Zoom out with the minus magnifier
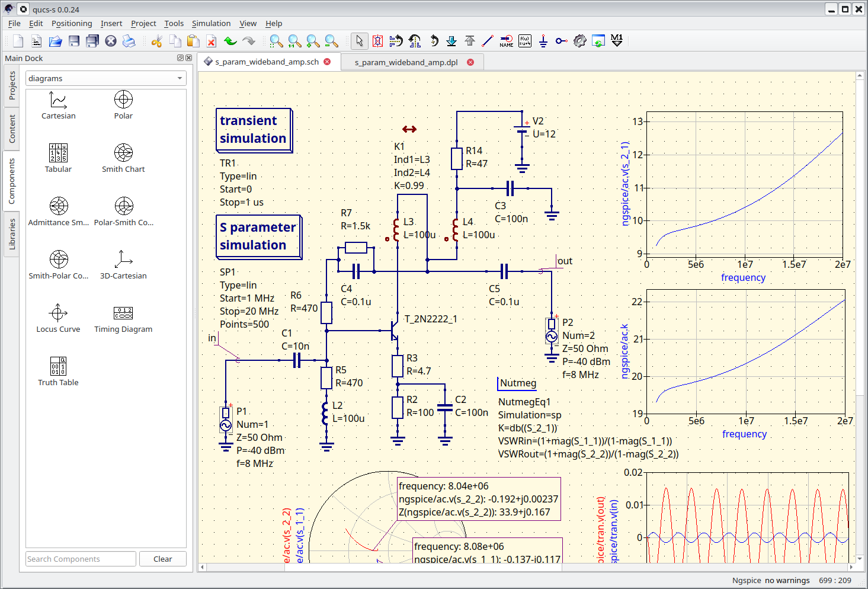This screenshot has width=868, height=589. (331, 41)
